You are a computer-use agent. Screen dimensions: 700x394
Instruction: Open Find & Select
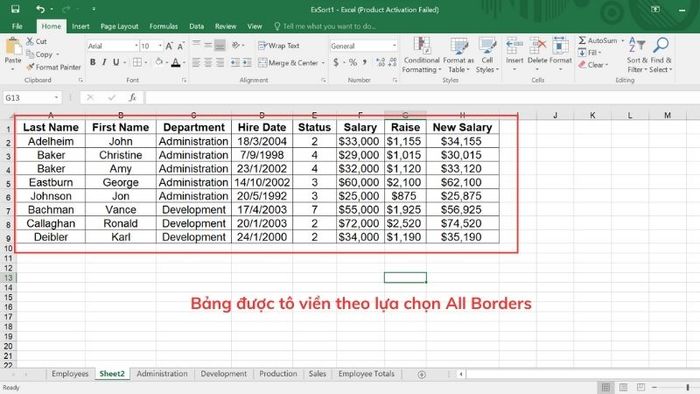pyautogui.click(x=661, y=55)
